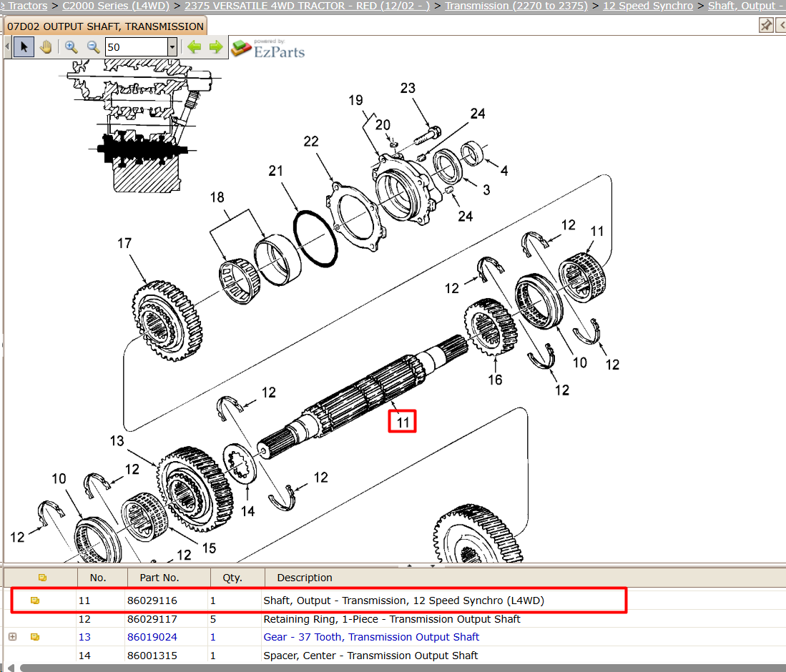This screenshot has width=786, height=672.
Task: Sort by the No. column header
Action: pyautogui.click(x=102, y=578)
